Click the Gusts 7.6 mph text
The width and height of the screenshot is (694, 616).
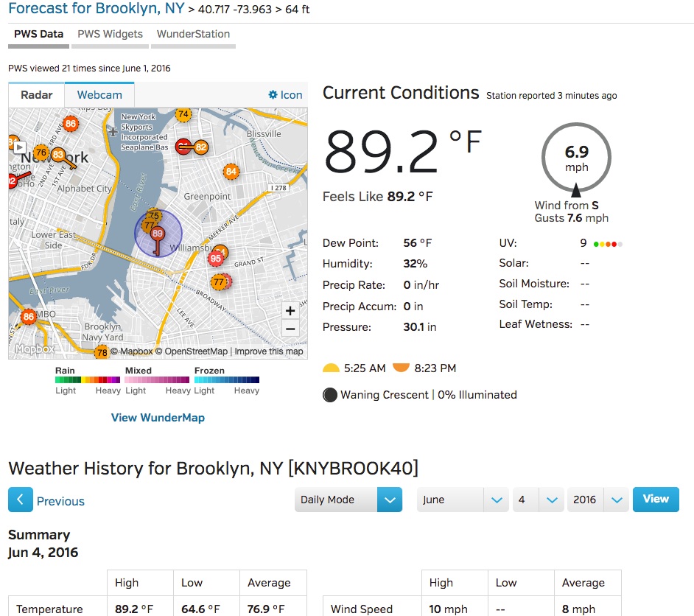(x=572, y=218)
